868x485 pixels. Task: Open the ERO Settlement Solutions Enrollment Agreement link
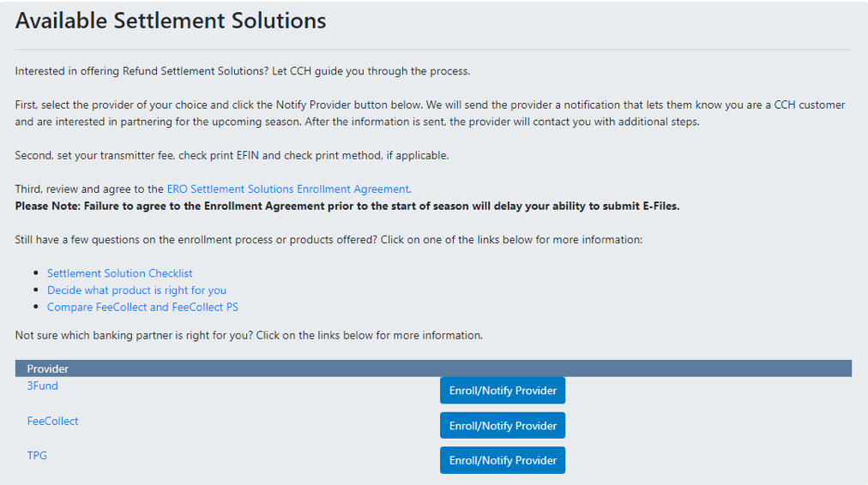point(288,189)
